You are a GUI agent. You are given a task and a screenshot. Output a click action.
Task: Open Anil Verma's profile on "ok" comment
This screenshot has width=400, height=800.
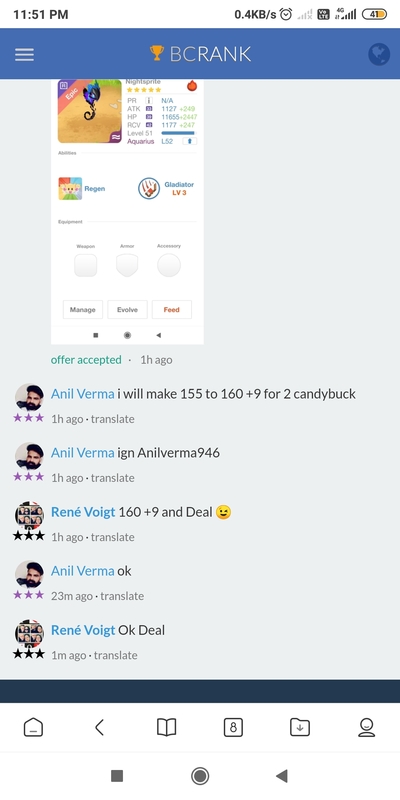83,571
